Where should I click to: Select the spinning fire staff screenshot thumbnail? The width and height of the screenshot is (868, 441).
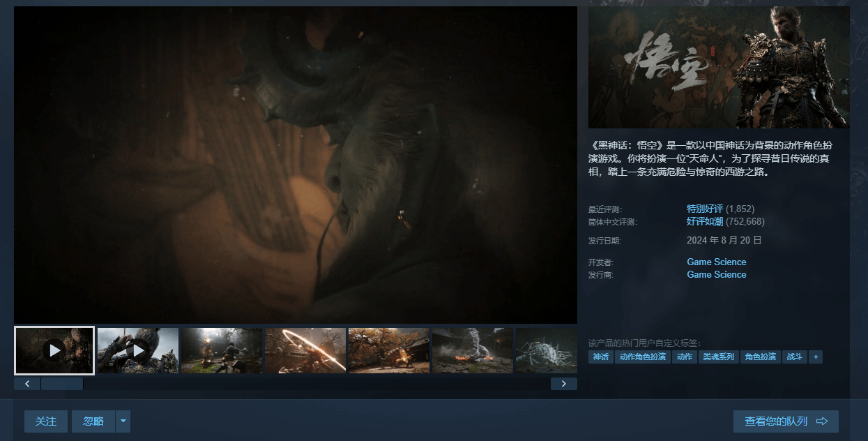coord(305,350)
